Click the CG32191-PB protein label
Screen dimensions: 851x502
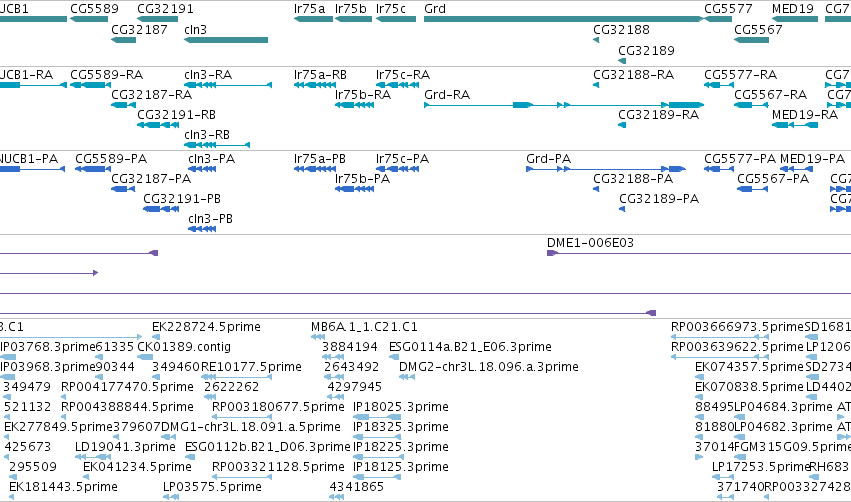182,199
